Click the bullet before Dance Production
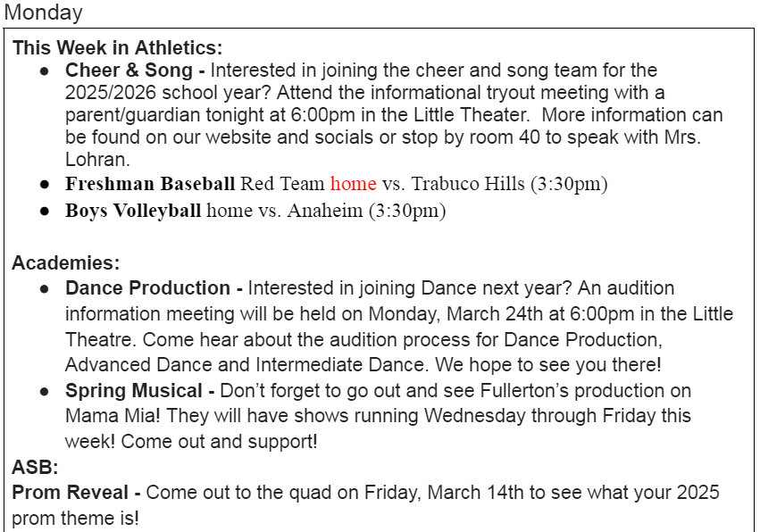Image resolution: width=760 pixels, height=532 pixels. (45, 290)
